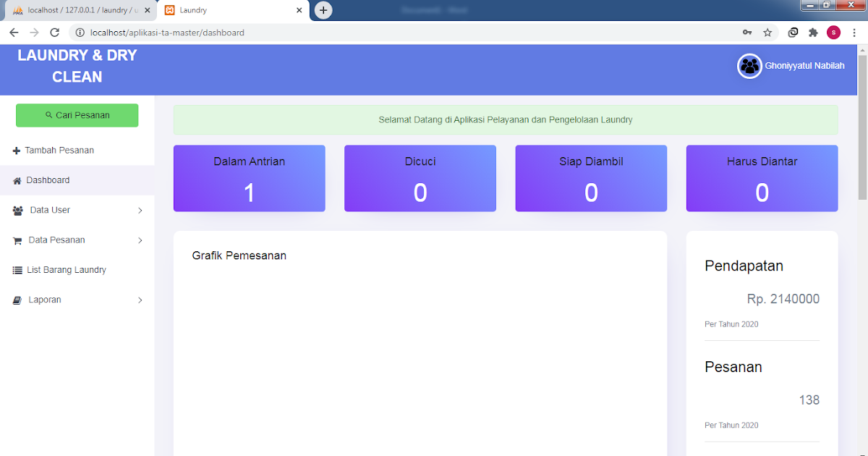Open the Dalam Antrian queue card
868x456 pixels.
pyautogui.click(x=249, y=178)
